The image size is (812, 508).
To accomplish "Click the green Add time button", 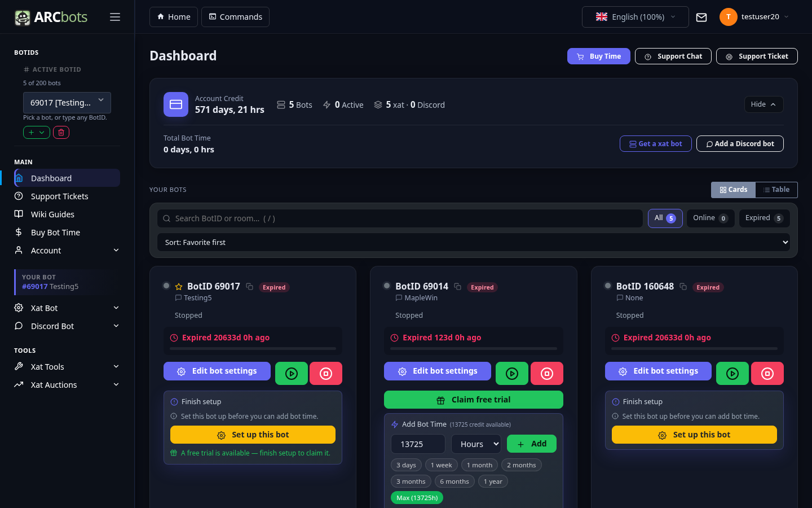I will 532,444.
